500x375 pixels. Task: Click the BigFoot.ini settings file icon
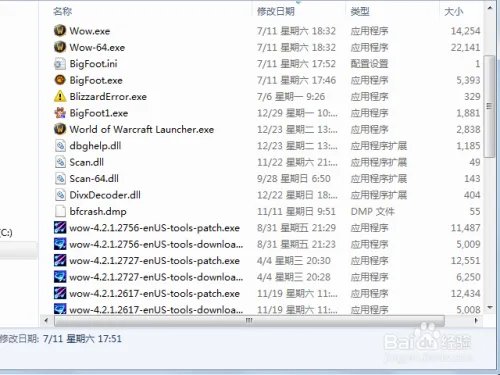[60, 63]
